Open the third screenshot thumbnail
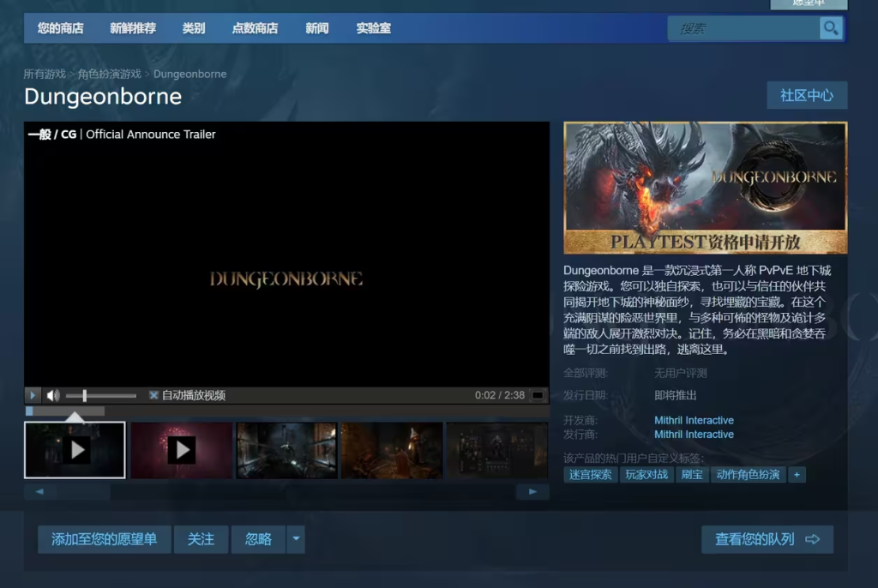The height and width of the screenshot is (588, 878). pyautogui.click(x=286, y=450)
